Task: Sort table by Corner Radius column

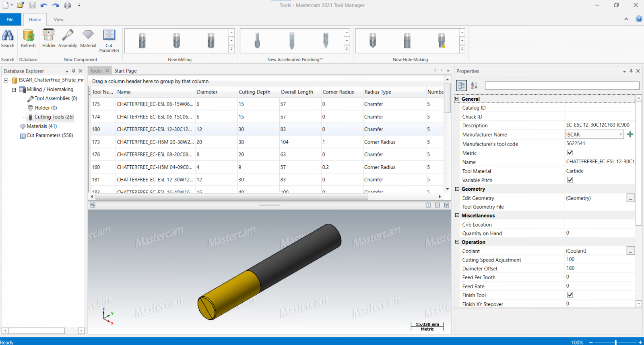Action: pos(342,92)
